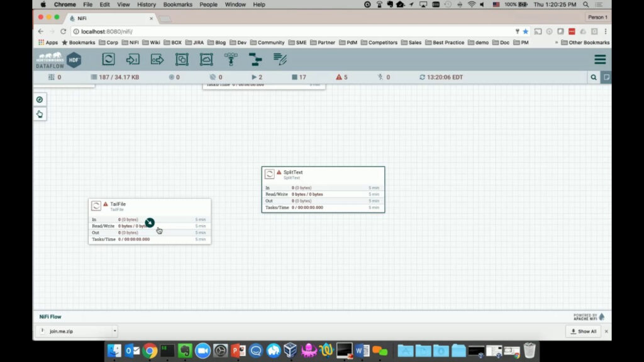Expand the join.me.zip download options arrow
This screenshot has height=362, width=644.
click(114, 331)
